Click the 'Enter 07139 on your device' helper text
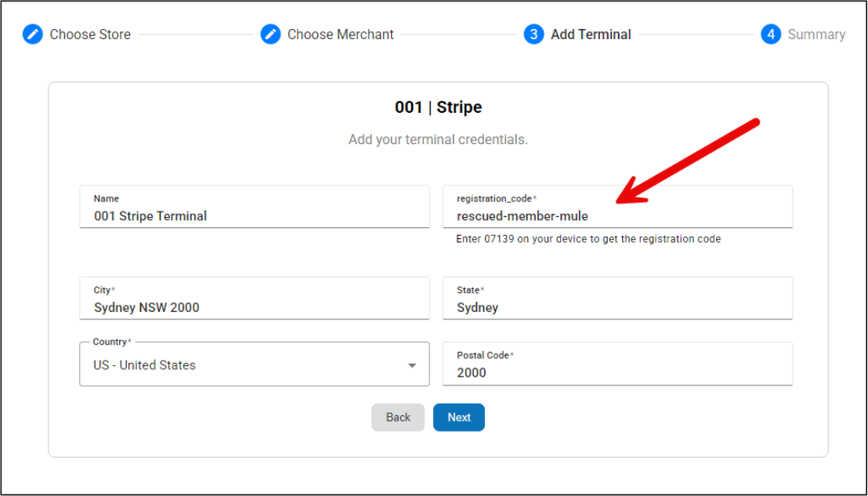This screenshot has height=496, width=868. tap(588, 239)
